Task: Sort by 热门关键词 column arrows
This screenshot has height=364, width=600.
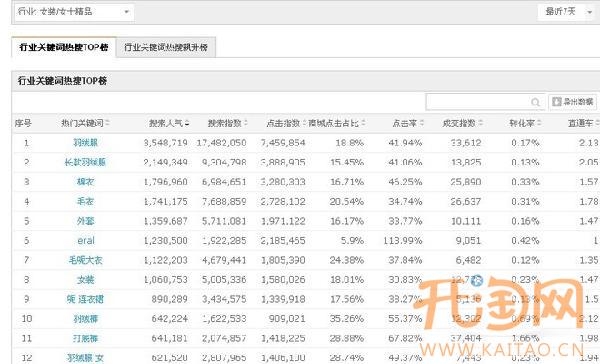Action: coord(108,123)
